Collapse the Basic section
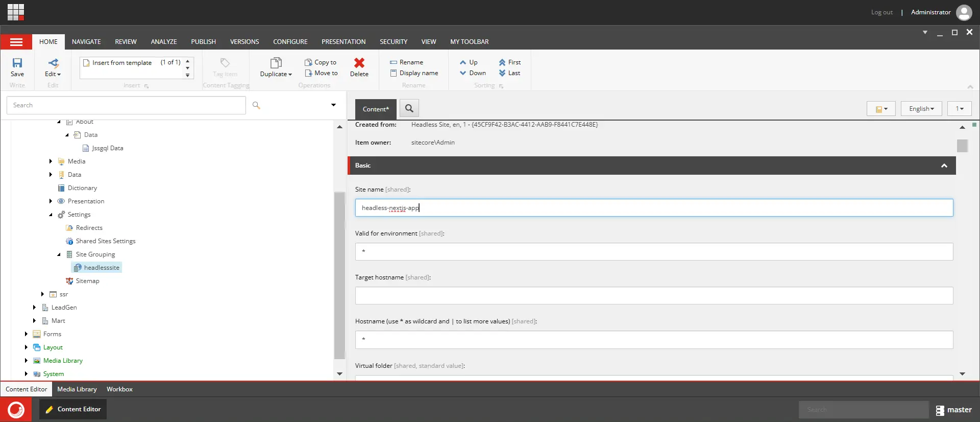This screenshot has width=980, height=422. tap(944, 166)
